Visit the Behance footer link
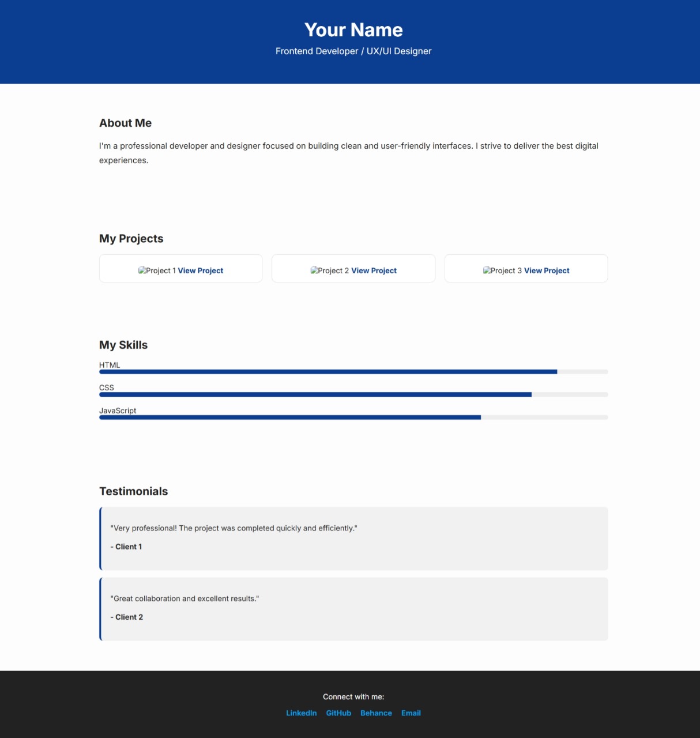The image size is (700, 738). [x=376, y=713]
